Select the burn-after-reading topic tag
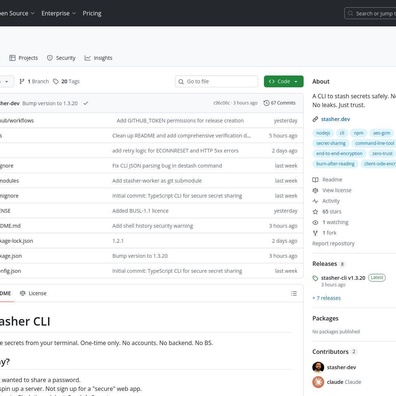The image size is (396, 396). click(x=335, y=164)
